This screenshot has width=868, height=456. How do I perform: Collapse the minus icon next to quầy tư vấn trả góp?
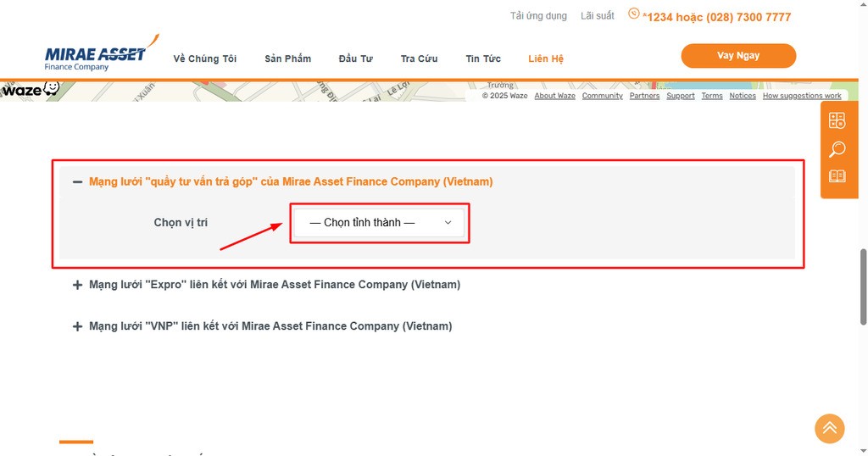[x=77, y=181]
